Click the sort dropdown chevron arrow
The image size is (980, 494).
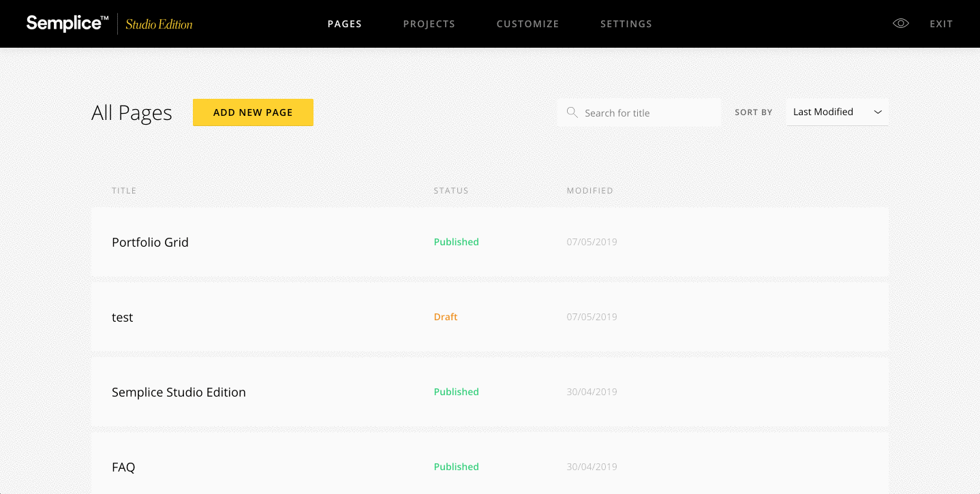coord(878,112)
